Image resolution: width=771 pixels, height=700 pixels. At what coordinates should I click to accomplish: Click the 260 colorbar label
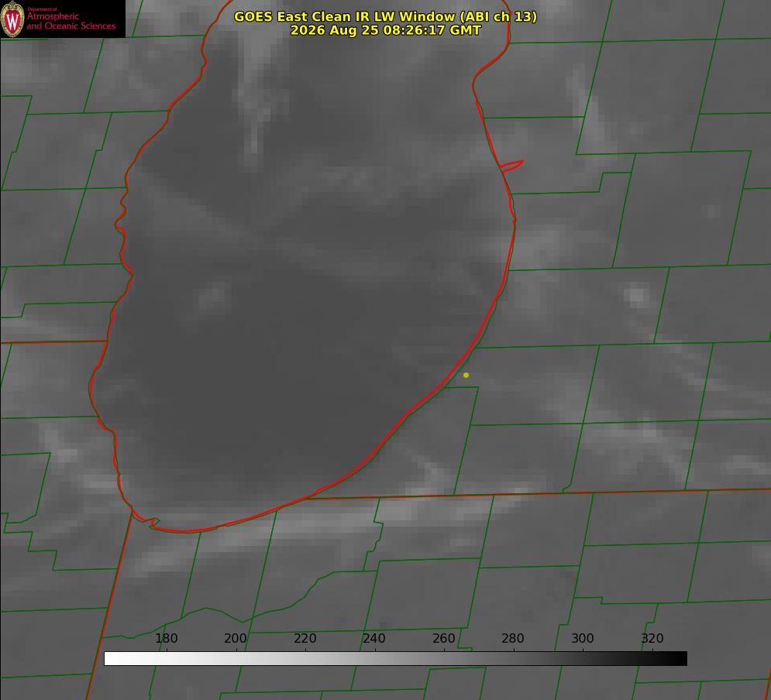[x=443, y=638]
